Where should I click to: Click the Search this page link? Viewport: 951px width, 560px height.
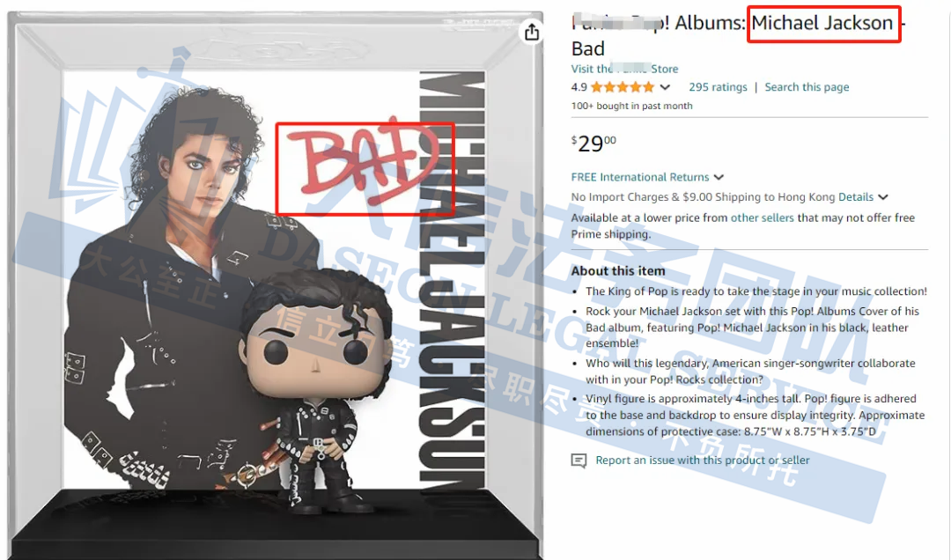point(807,87)
